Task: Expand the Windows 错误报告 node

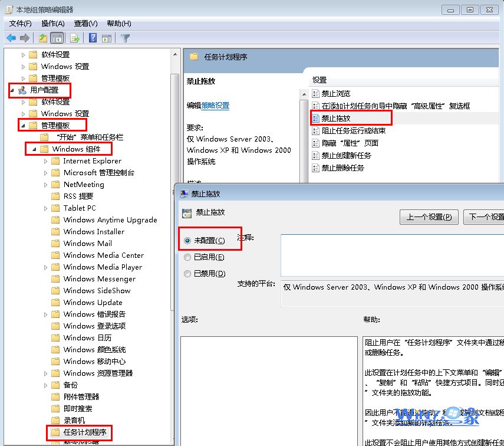Action: click(x=45, y=314)
